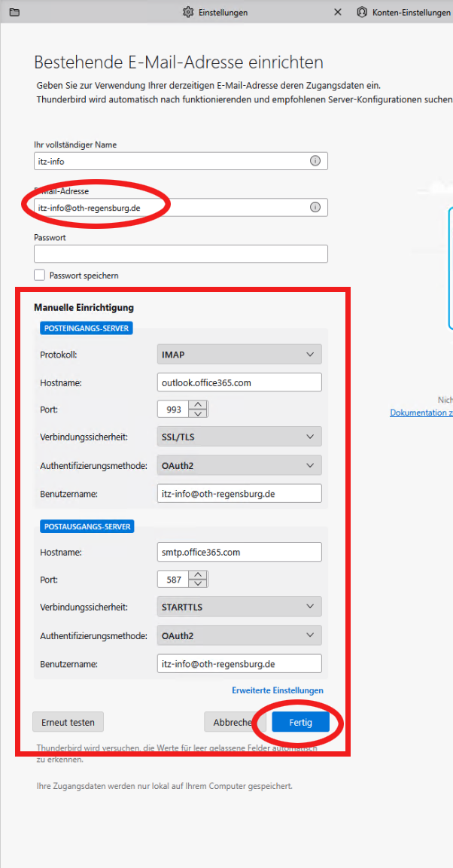
Task: Open the incoming server OAuth2 Authentifizierungsmethode dropdown
Action: pyautogui.click(x=239, y=466)
